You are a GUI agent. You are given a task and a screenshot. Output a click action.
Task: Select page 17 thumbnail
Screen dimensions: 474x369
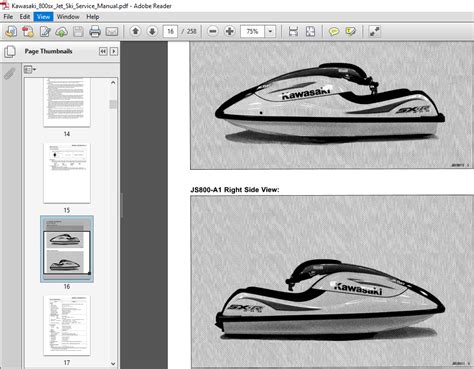[67, 326]
